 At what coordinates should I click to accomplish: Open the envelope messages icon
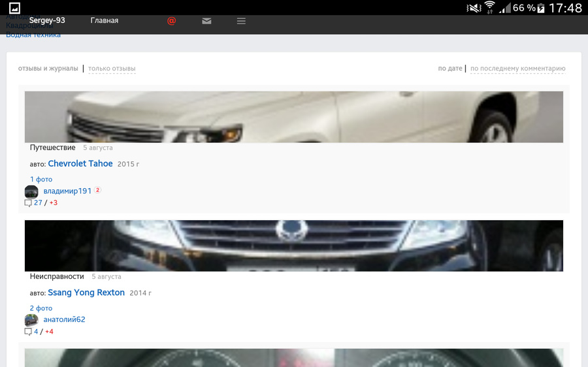(206, 21)
